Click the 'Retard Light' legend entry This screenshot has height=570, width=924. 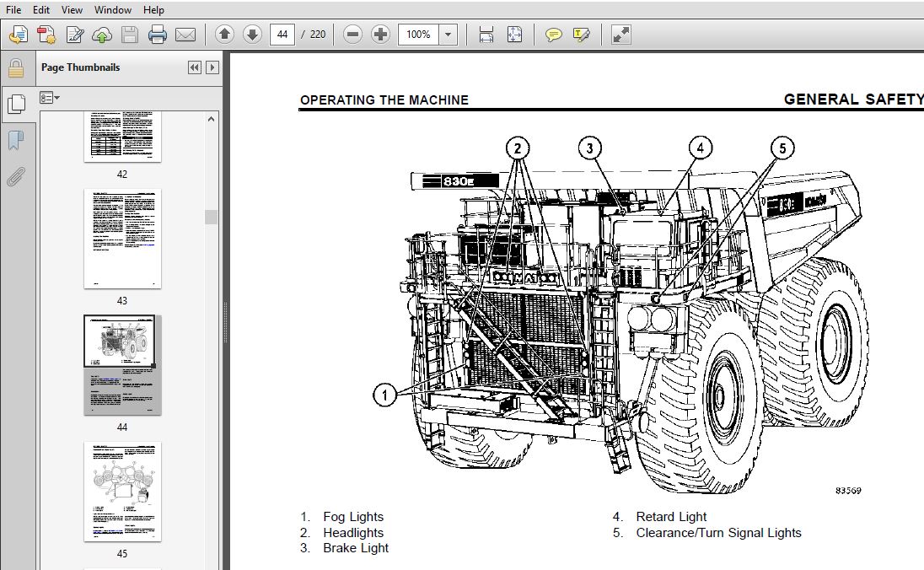[x=671, y=517]
